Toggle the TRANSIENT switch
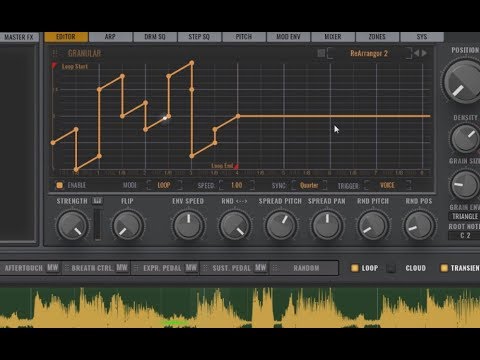This screenshot has height=360, width=480. point(444,268)
